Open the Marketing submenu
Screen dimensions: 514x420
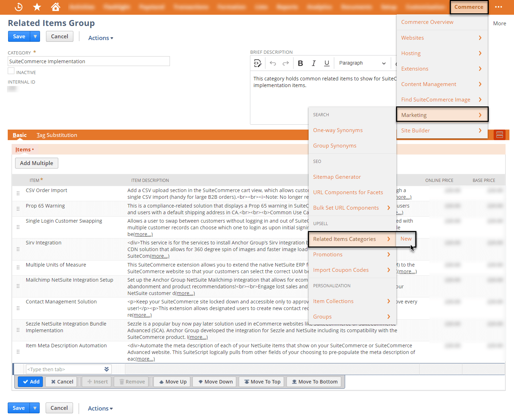(442, 115)
